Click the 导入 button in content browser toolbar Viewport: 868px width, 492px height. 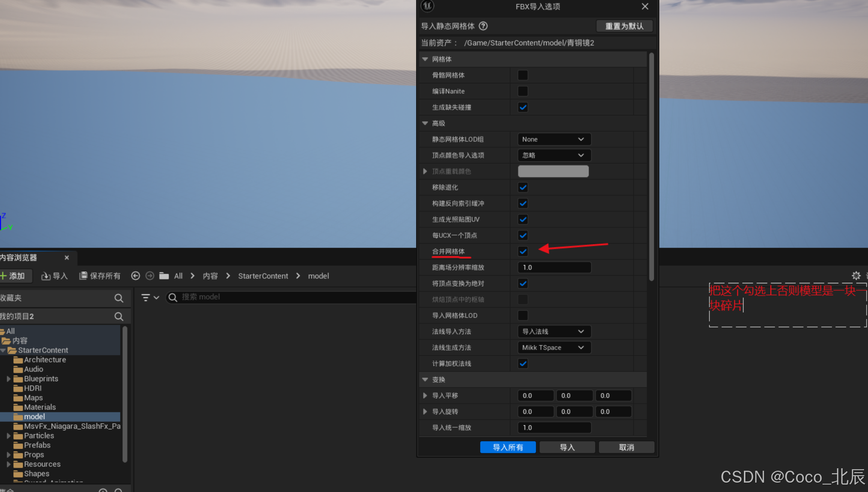point(54,276)
